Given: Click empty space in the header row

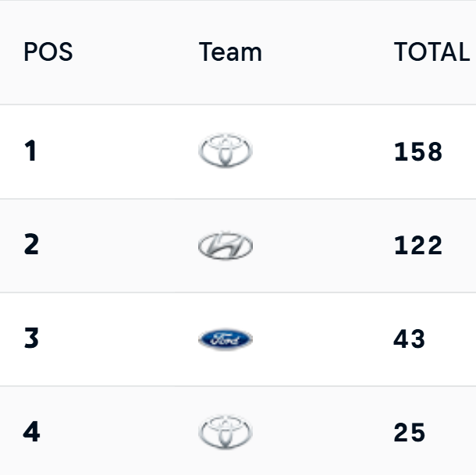Looking at the screenshot, I should click(x=328, y=52).
